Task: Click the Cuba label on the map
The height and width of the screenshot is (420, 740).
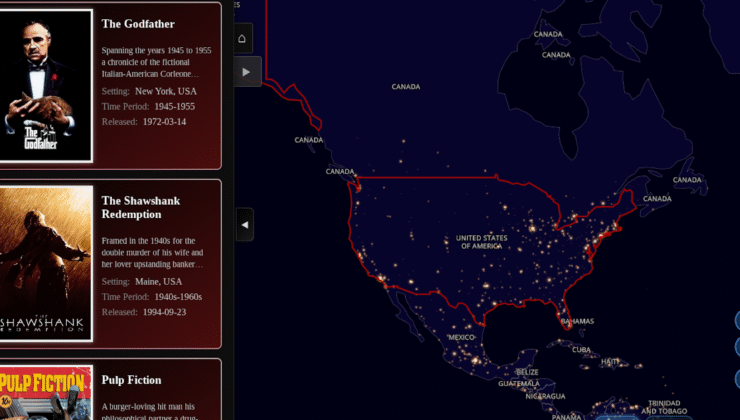Action: [x=581, y=350]
